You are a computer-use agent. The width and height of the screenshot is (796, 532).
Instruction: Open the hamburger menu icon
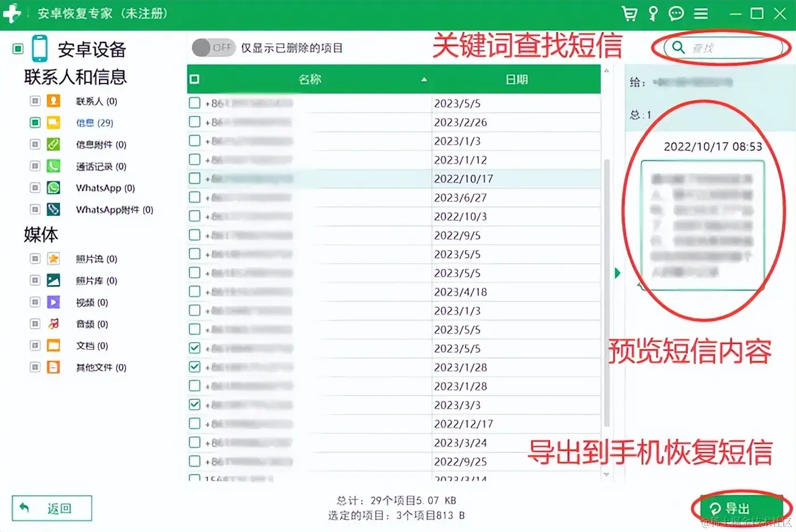pos(701,14)
